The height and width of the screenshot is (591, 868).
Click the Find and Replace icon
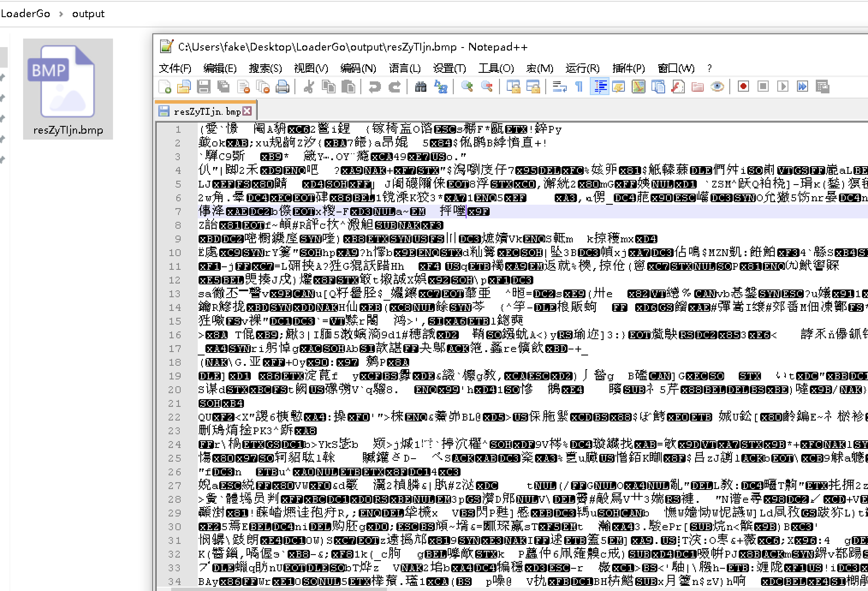coord(440,87)
